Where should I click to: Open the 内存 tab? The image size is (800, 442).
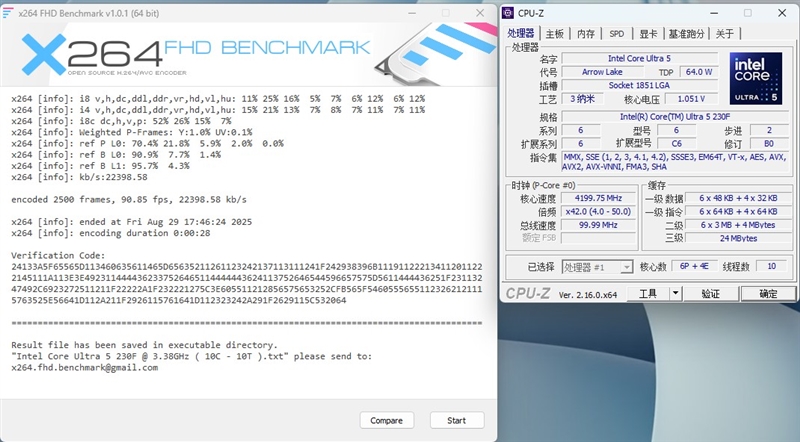pyautogui.click(x=586, y=33)
